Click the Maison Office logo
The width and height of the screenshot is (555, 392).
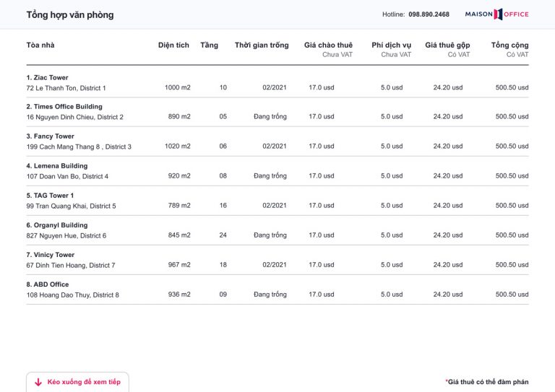(x=496, y=14)
